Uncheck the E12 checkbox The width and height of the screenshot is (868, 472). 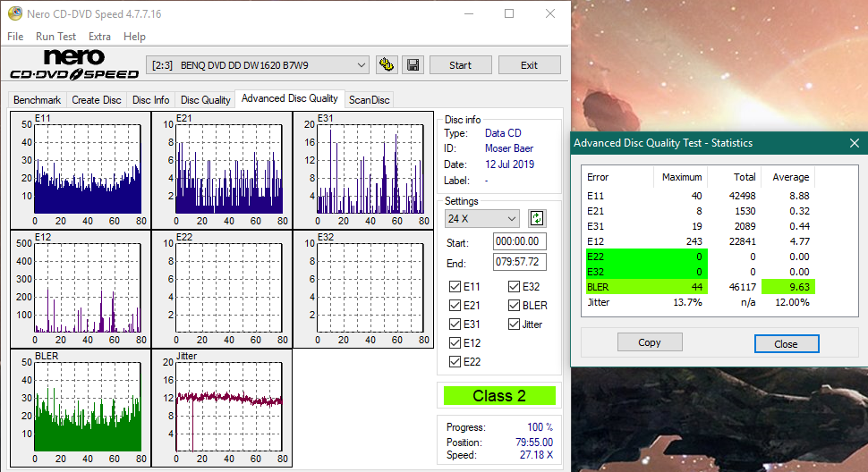(455, 342)
